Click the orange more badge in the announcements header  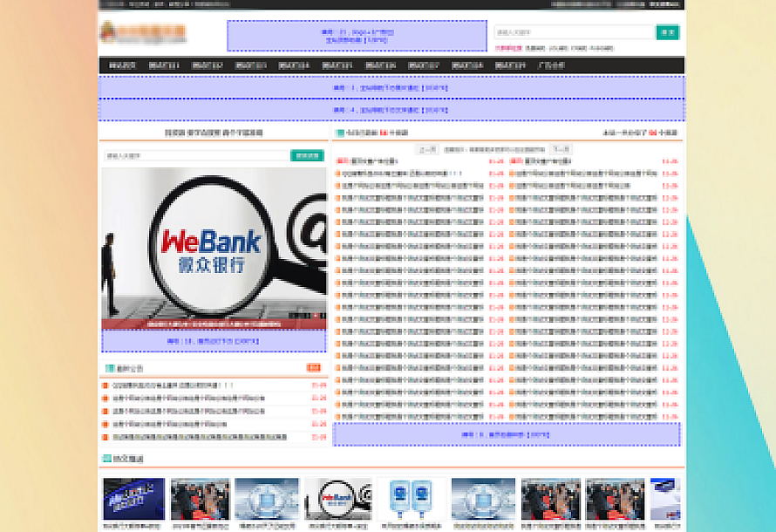(314, 368)
